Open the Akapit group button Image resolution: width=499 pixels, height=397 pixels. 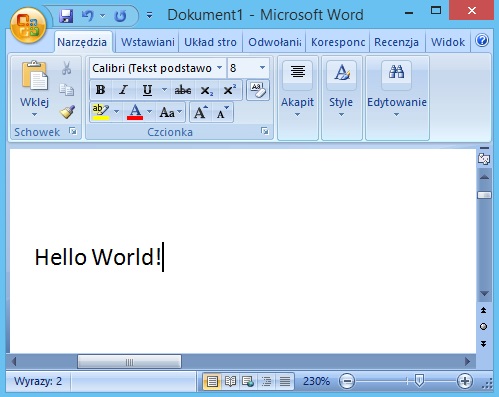298,98
